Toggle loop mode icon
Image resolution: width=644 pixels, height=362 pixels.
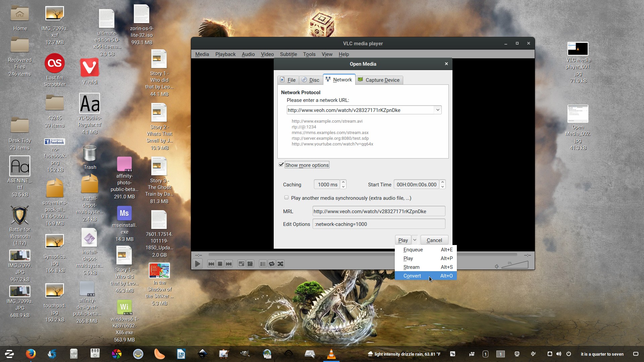coord(272,264)
